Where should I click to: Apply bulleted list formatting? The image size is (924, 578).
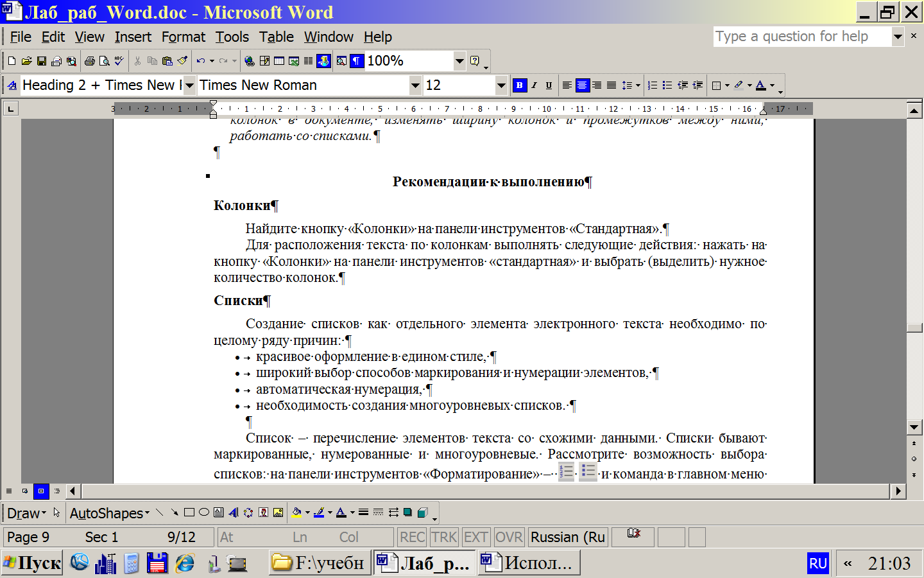pyautogui.click(x=667, y=85)
